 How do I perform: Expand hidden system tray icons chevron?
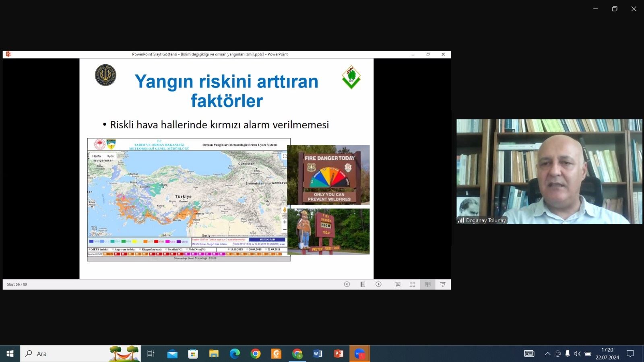pos(547,354)
